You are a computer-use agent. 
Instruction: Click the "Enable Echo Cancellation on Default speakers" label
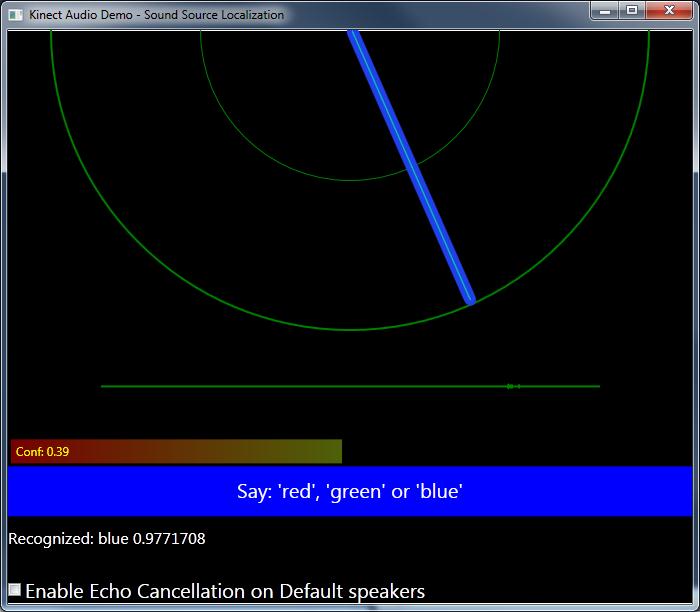point(225,591)
